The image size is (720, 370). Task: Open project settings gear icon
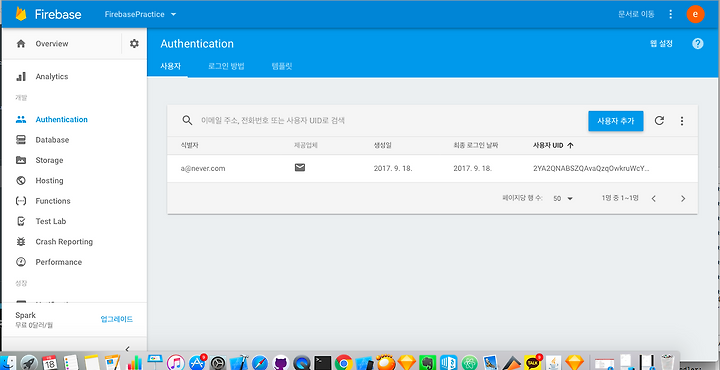[x=134, y=44]
